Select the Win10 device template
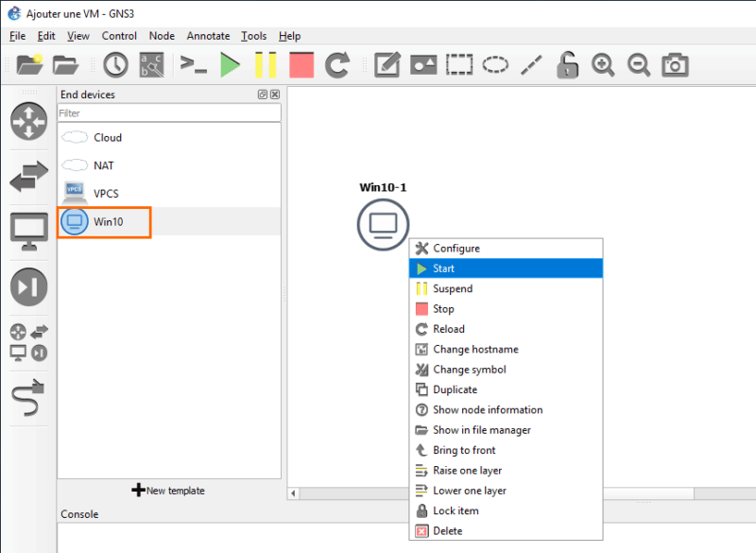The width and height of the screenshot is (756, 553). tap(108, 222)
